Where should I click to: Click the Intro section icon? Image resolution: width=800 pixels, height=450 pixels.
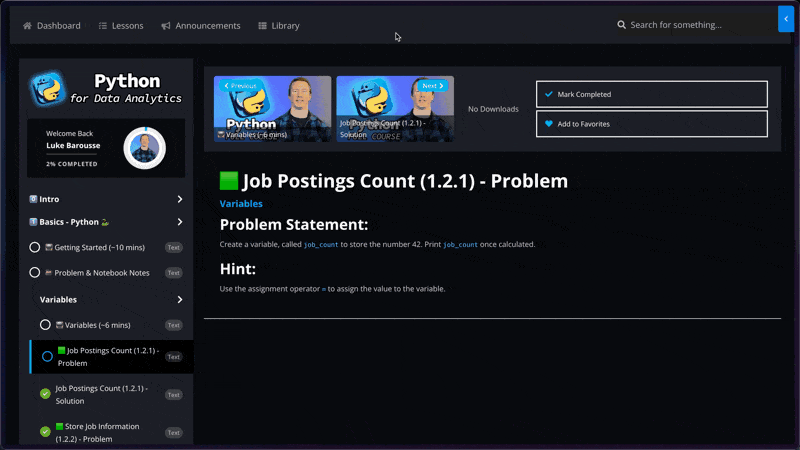click(33, 199)
